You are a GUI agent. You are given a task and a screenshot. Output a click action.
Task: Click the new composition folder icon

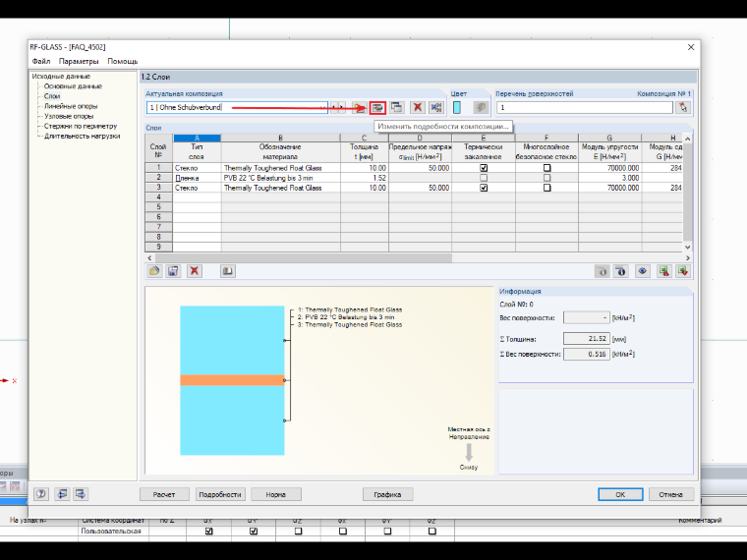359,108
